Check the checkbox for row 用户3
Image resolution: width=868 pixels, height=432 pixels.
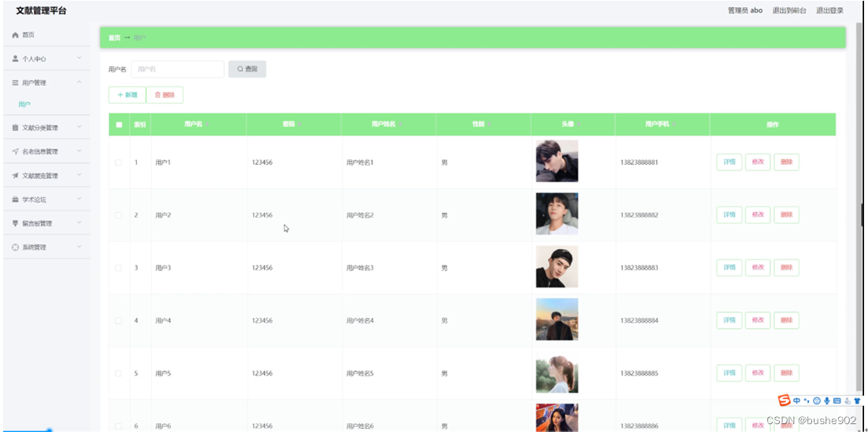[118, 268]
